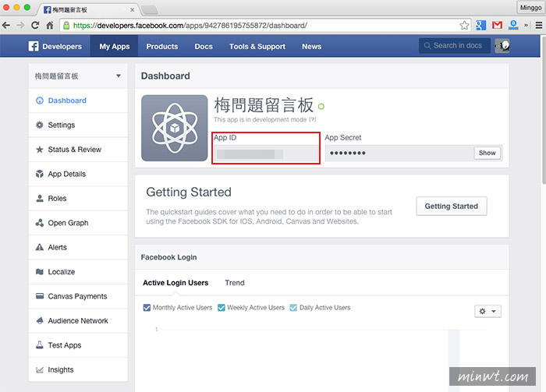Click the green app status indicator circle

321,107
